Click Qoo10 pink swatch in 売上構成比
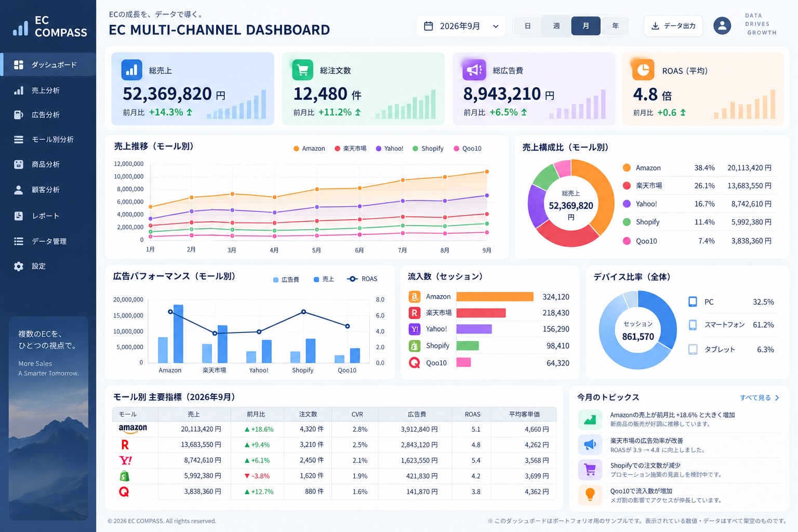Image resolution: width=798 pixels, height=532 pixels. click(x=627, y=241)
